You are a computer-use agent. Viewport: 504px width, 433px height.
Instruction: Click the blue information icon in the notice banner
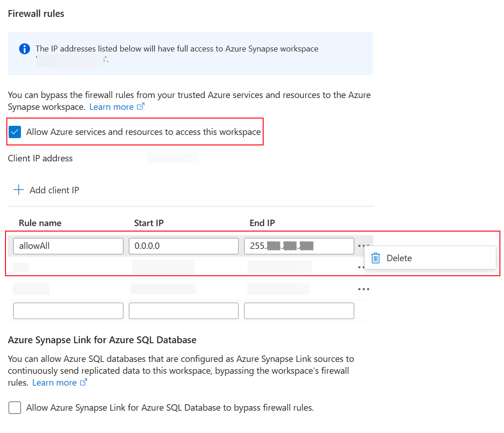(24, 49)
